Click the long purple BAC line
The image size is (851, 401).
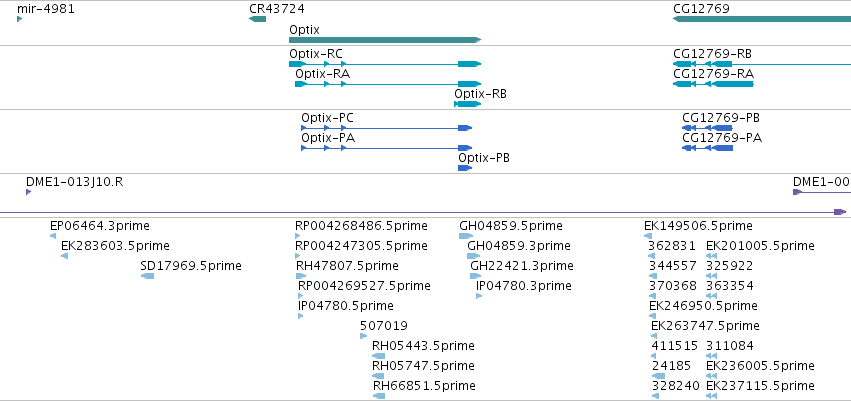400,212
